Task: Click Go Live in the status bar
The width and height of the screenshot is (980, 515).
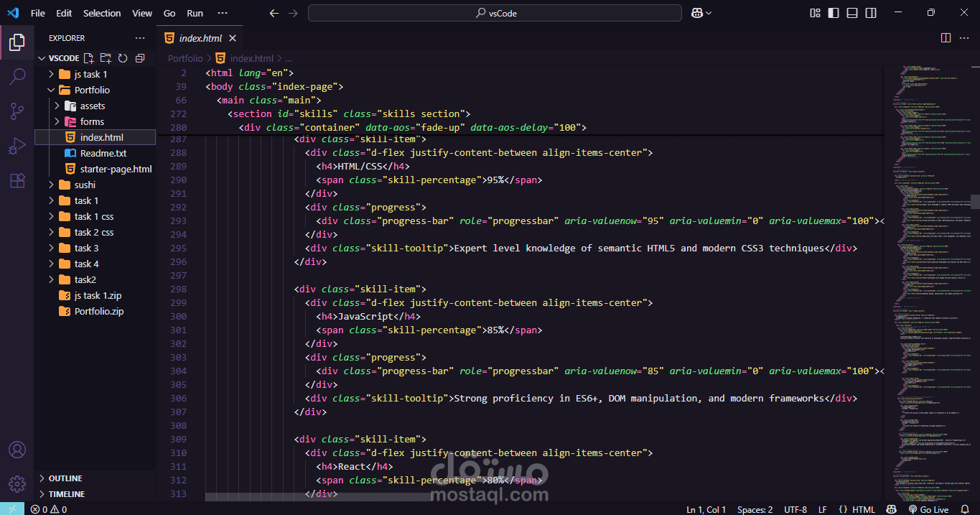Action: point(929,509)
